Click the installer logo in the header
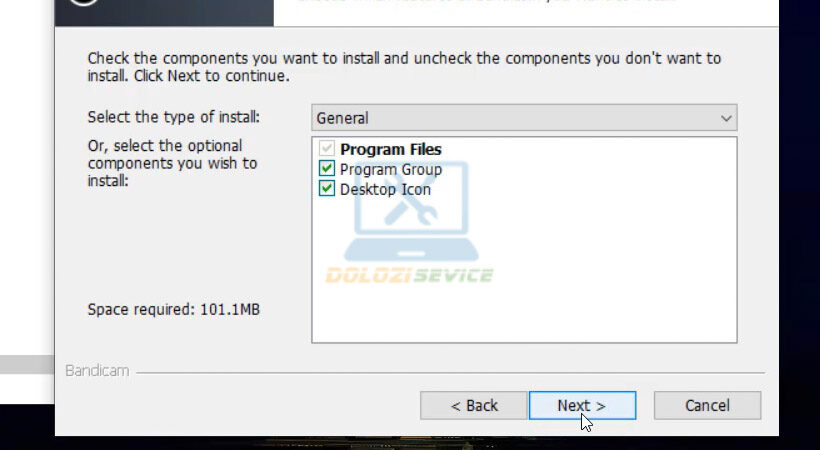Image resolution: width=820 pixels, height=450 pixels. click(85, 5)
